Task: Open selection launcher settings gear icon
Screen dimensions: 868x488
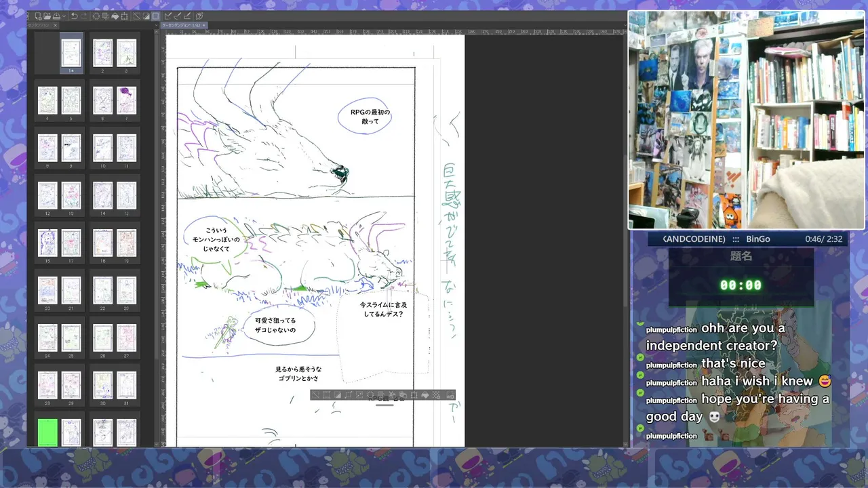Action: pyautogui.click(x=451, y=395)
